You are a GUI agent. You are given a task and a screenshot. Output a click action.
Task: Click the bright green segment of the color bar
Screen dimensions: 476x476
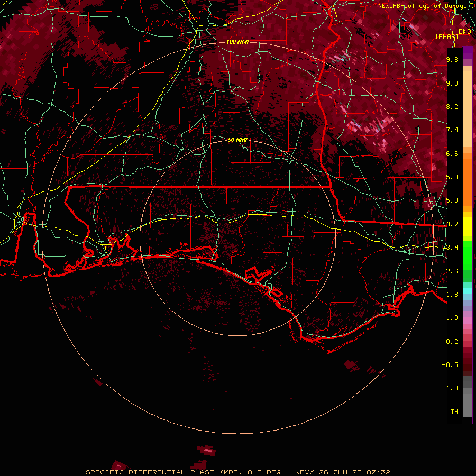467,255
